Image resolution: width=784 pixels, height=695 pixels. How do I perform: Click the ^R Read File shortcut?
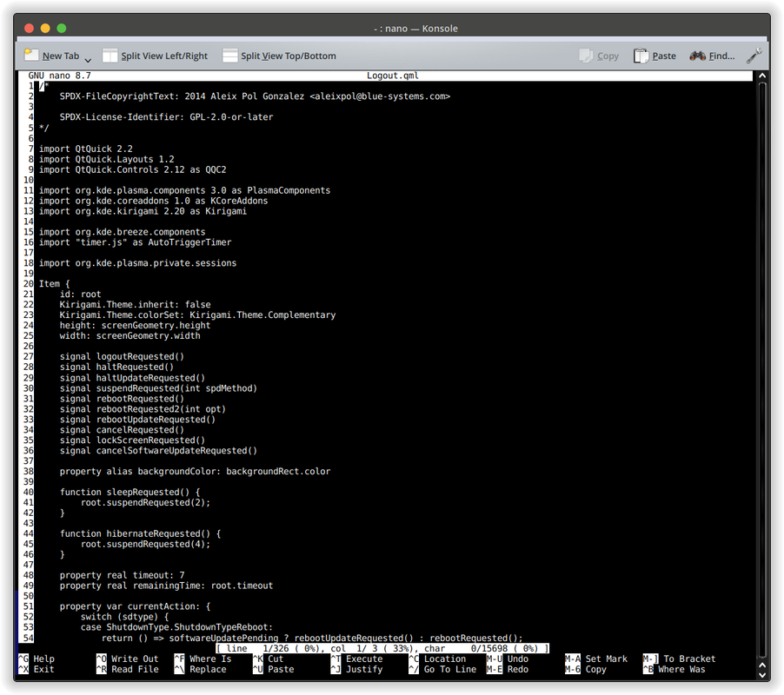tap(128, 669)
